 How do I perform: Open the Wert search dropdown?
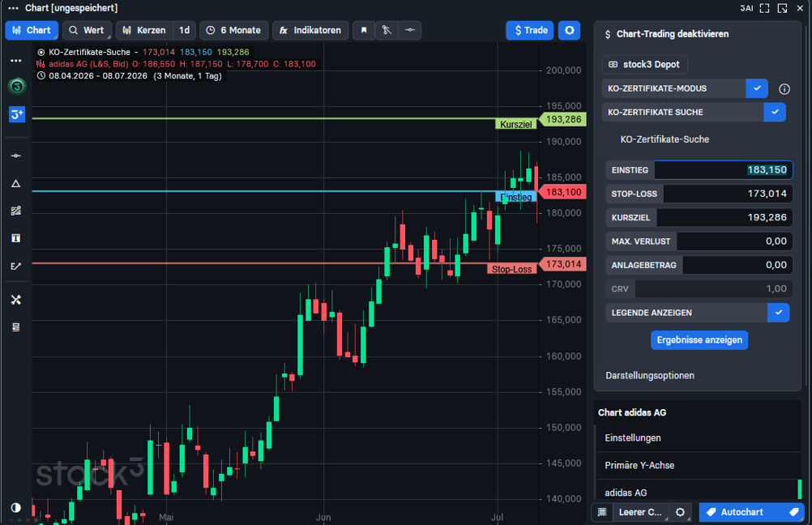(87, 30)
